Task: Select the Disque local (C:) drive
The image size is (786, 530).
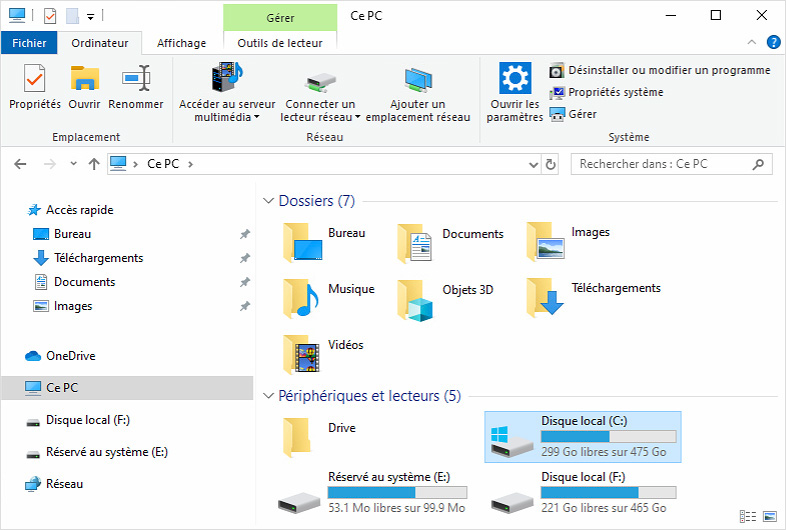Action: (x=583, y=437)
